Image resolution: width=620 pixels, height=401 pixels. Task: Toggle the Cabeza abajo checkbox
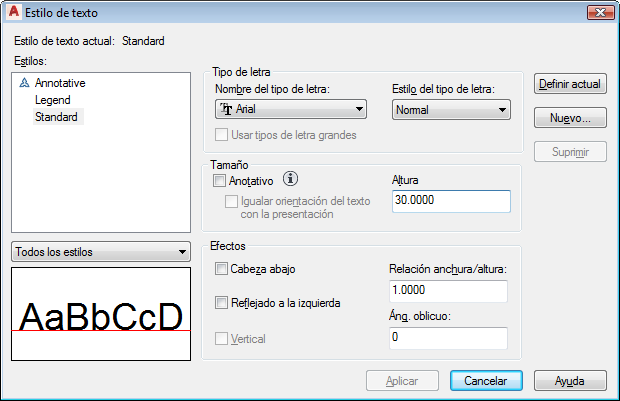pyautogui.click(x=221, y=269)
